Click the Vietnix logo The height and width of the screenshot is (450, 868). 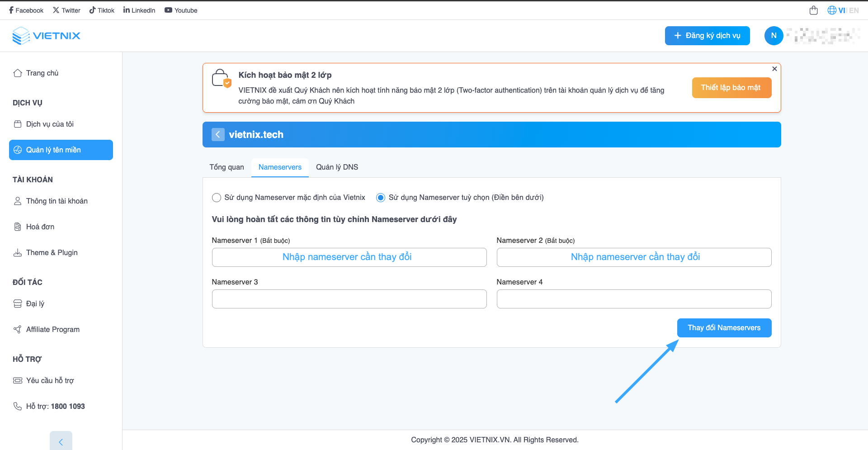(46, 36)
